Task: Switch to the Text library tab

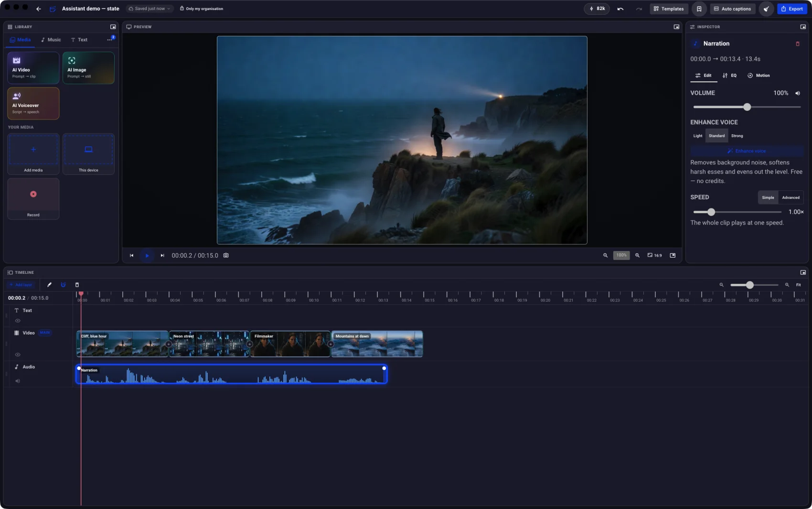Action: [x=79, y=40]
